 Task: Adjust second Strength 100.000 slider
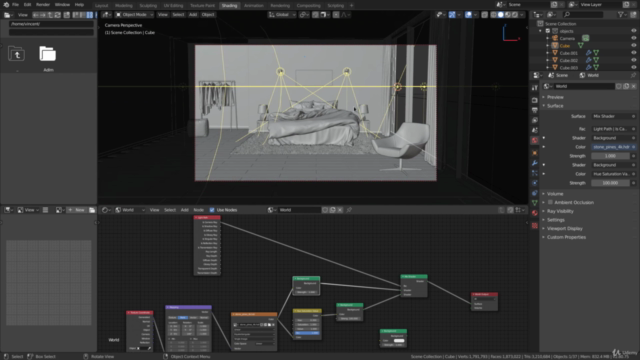(611, 183)
